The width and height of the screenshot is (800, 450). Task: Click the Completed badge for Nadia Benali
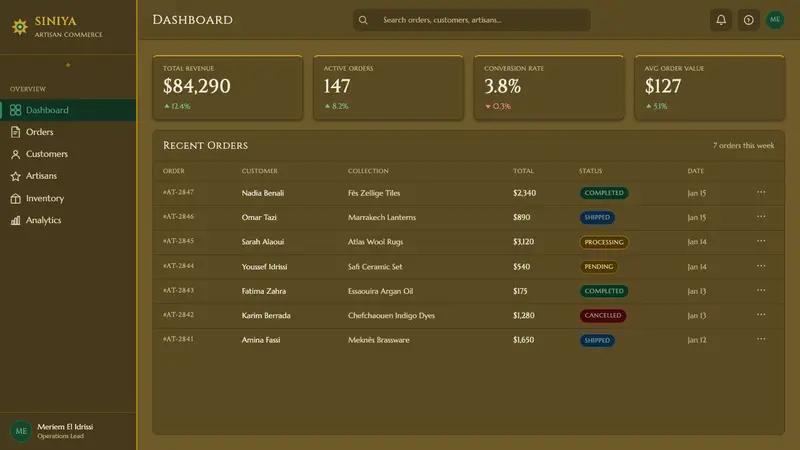point(604,193)
